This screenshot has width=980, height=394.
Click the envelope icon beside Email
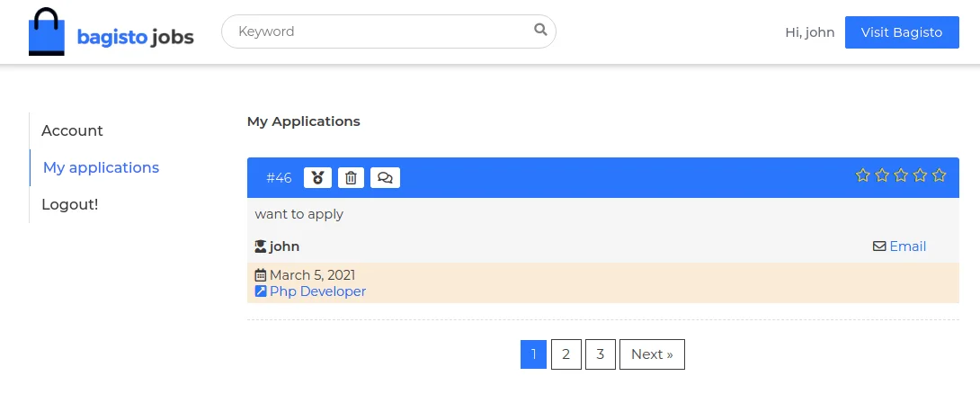point(879,246)
